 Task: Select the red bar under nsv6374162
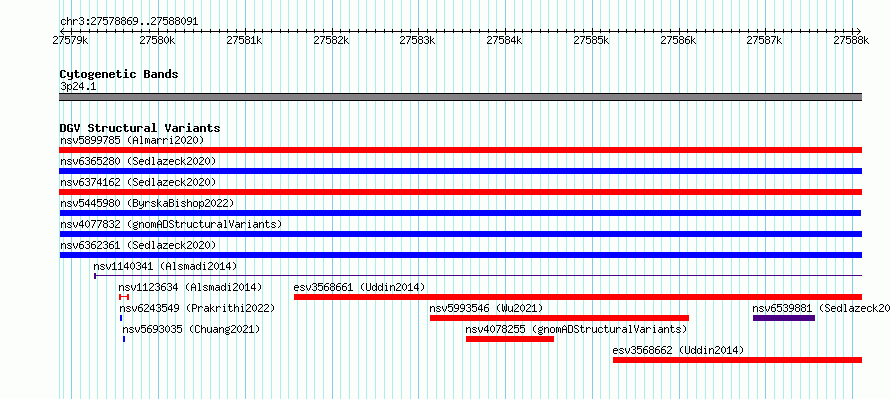coord(460,192)
